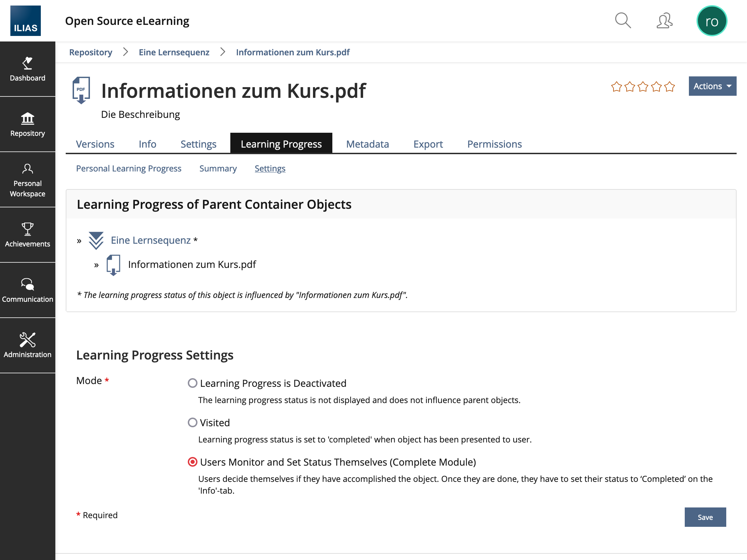Open the contacts people icon

(664, 21)
